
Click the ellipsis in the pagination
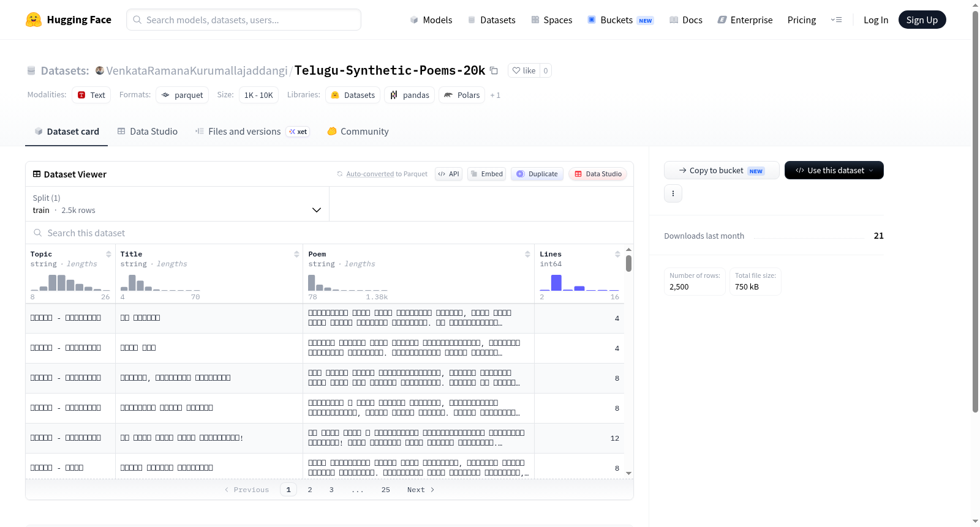(x=358, y=490)
